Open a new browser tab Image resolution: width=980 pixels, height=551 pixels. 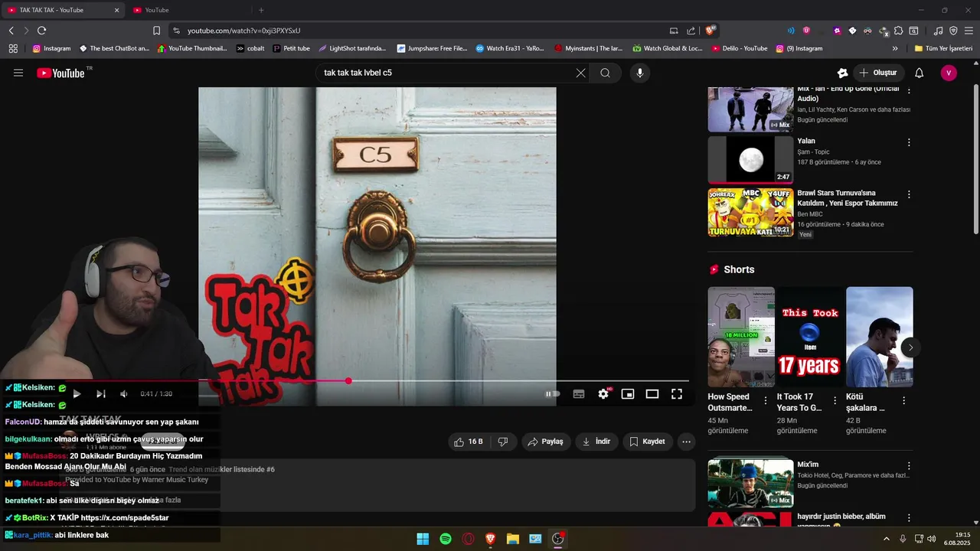point(261,10)
